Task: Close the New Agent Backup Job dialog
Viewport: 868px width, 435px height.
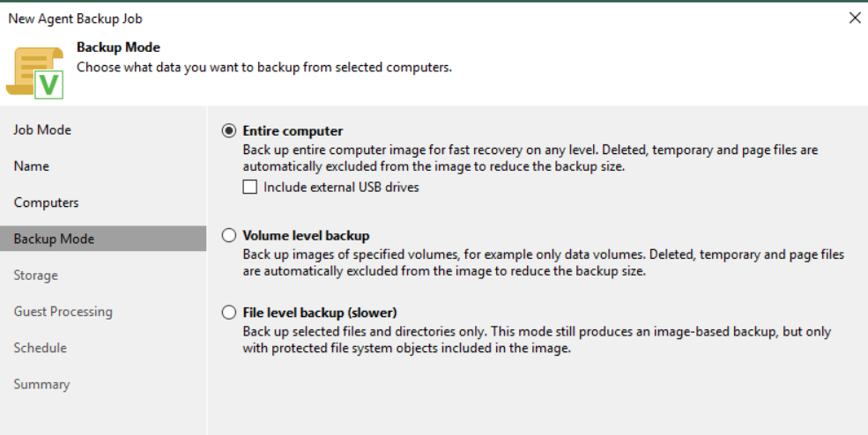Action: point(854,18)
